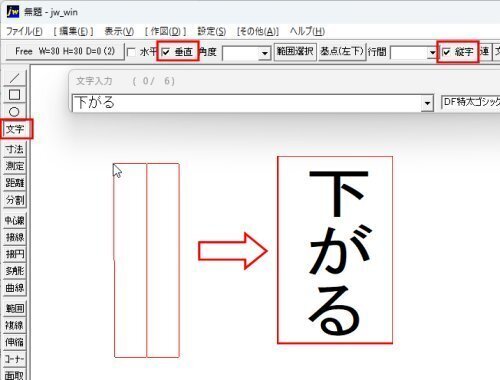
Task: Choose the 複線 offset line tool
Action: pyautogui.click(x=15, y=325)
